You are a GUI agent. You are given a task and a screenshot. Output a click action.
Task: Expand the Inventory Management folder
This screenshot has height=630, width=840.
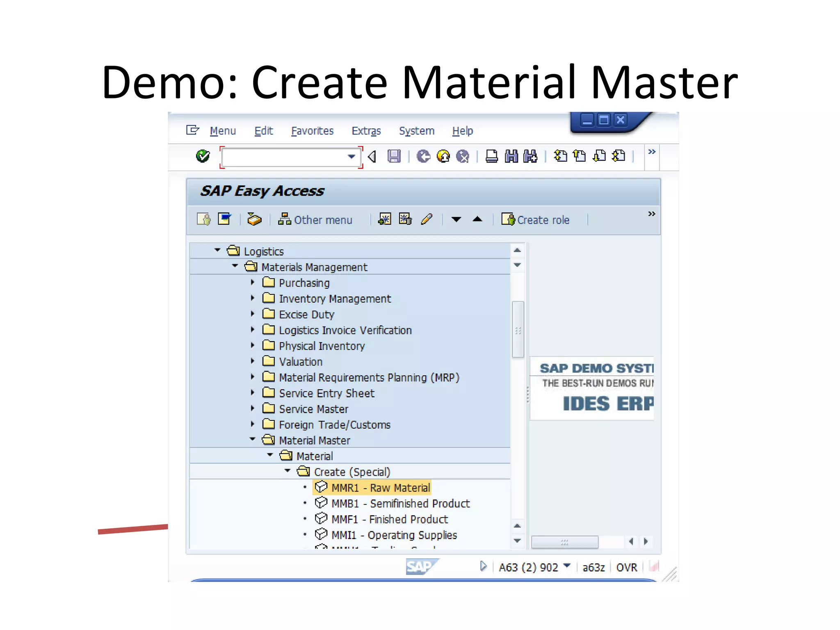(x=253, y=298)
